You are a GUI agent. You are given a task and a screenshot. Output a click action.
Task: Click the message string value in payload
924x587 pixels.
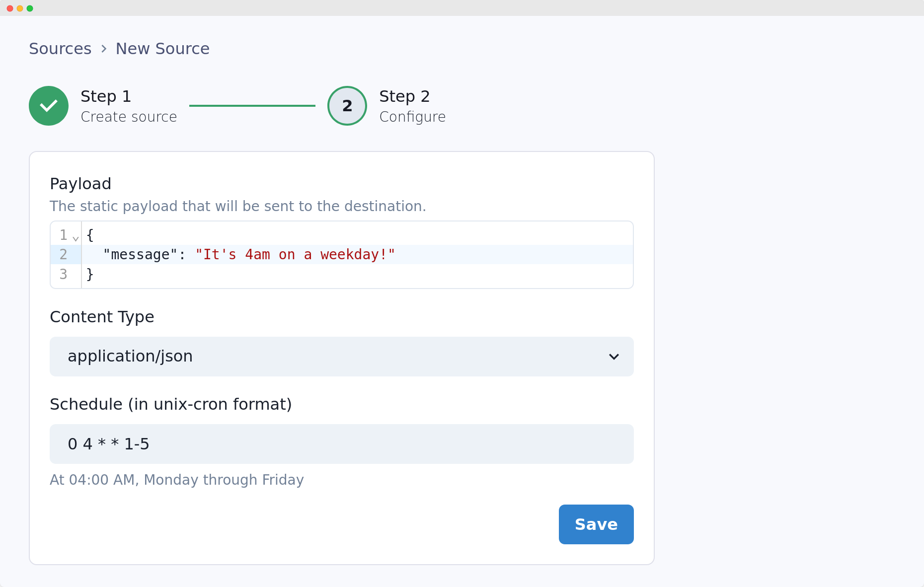coord(295,255)
